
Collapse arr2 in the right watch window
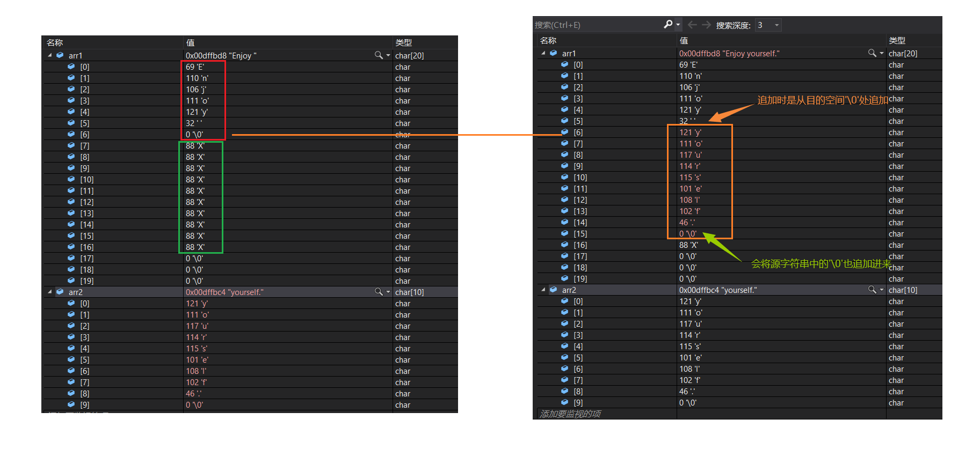click(543, 290)
